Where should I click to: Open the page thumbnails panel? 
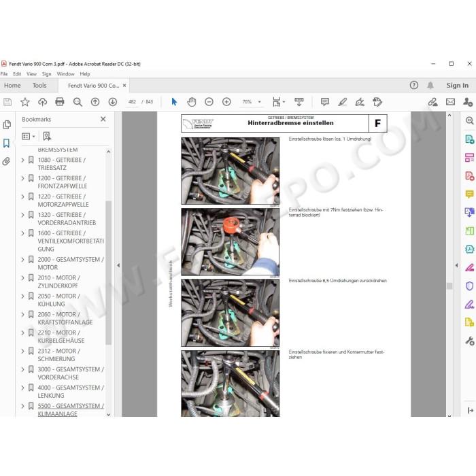(x=7, y=124)
